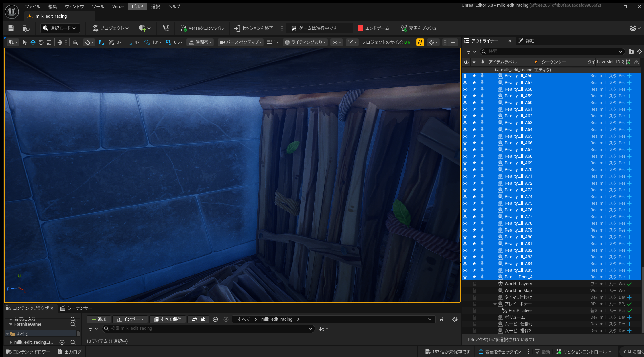
Task: Open the 選択モード dropdown
Action: point(60,28)
